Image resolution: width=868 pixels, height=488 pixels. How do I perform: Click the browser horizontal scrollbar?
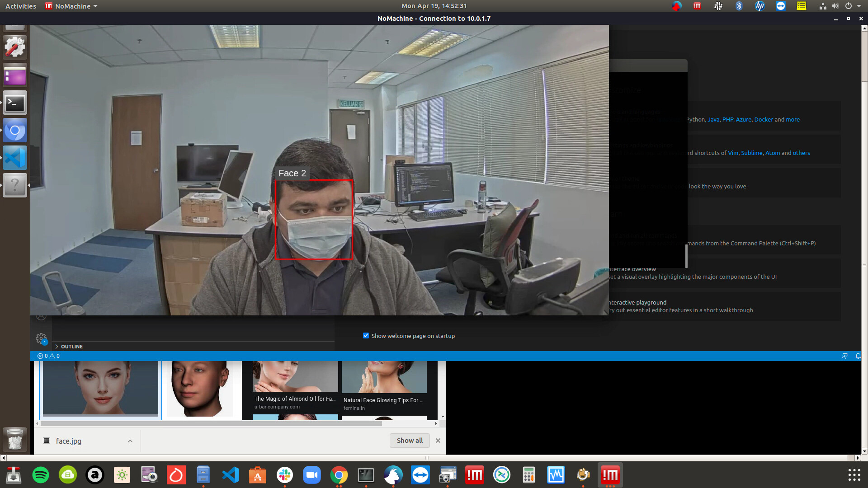point(211,424)
